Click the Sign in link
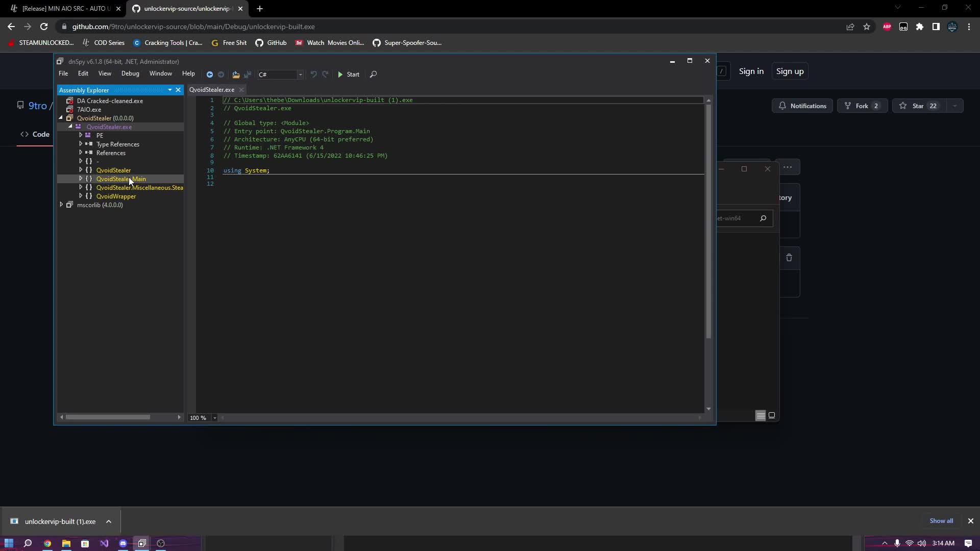 click(751, 71)
